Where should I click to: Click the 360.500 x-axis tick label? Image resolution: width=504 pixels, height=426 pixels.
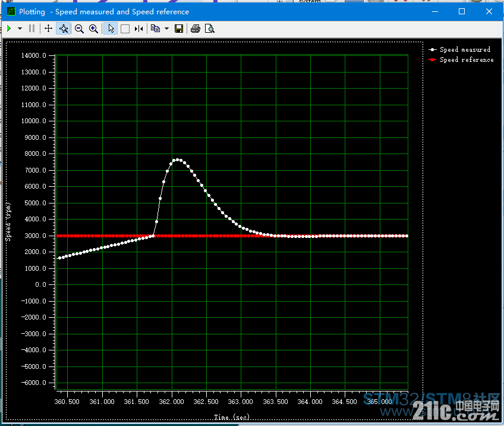click(67, 402)
